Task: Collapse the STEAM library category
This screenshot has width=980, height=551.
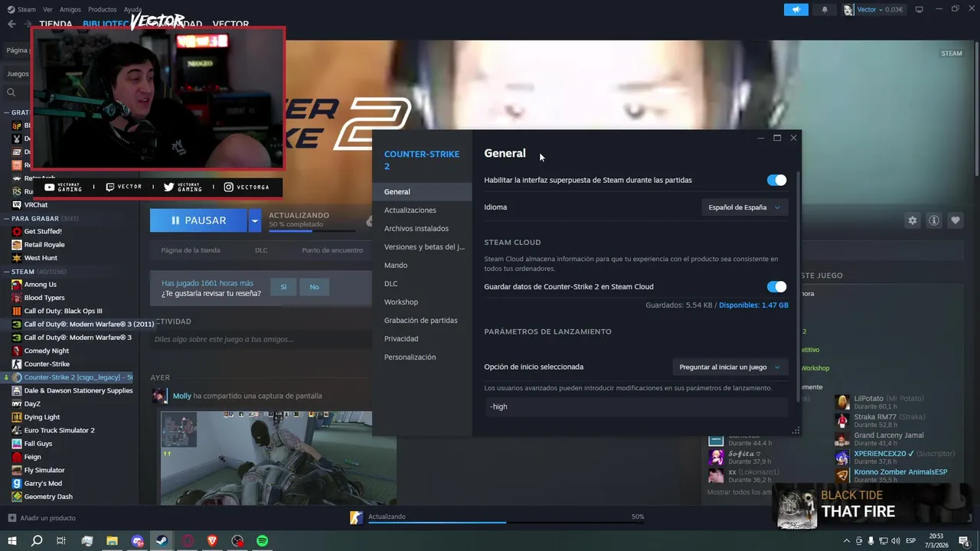Action: pyautogui.click(x=6, y=272)
